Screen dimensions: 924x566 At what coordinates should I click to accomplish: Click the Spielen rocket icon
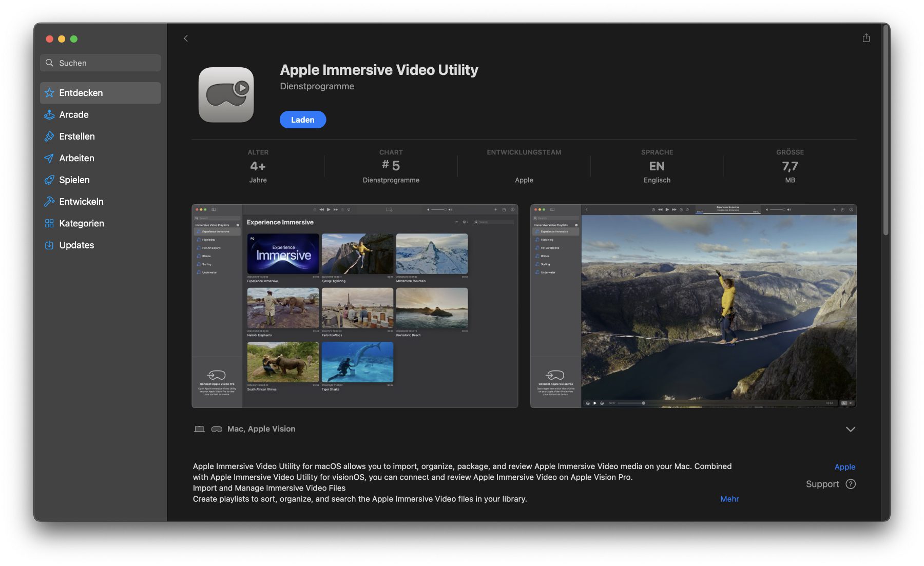pyautogui.click(x=49, y=180)
